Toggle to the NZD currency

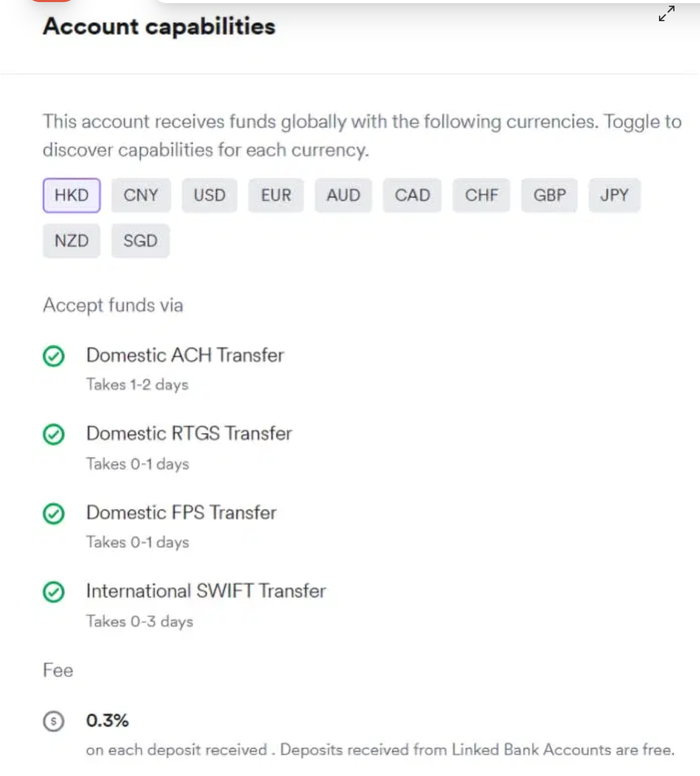point(71,241)
